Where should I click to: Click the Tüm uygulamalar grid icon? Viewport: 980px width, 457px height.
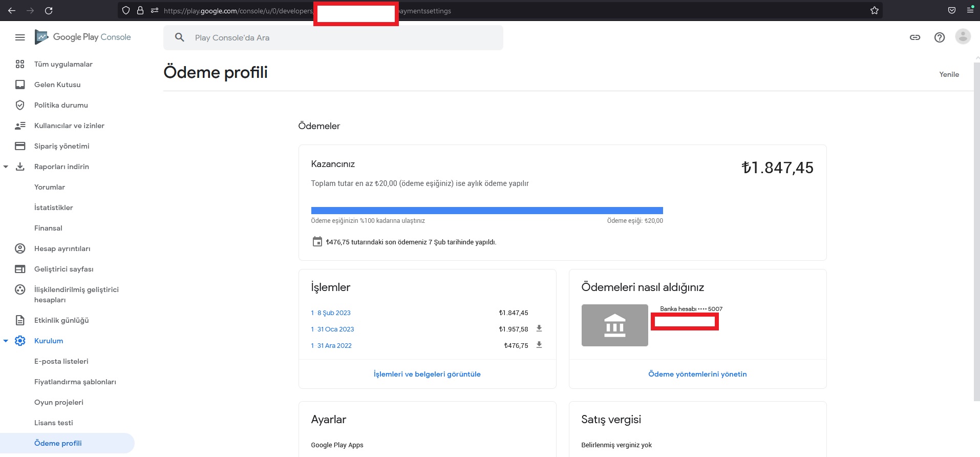(20, 64)
